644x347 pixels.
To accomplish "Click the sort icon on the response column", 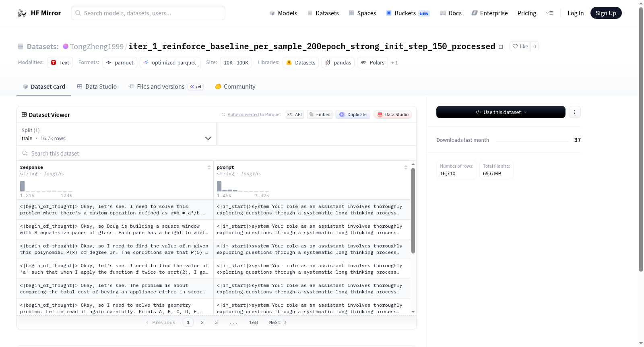I will point(209,167).
